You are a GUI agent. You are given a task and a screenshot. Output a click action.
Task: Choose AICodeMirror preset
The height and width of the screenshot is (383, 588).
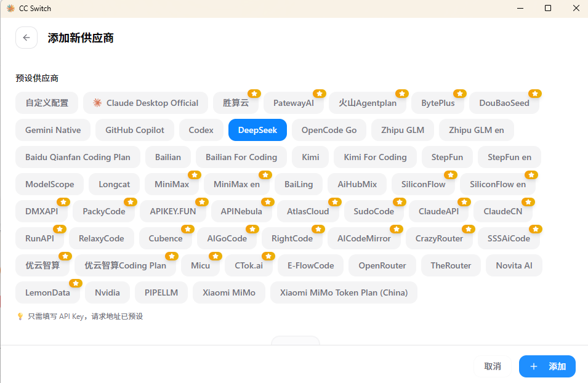(364, 238)
